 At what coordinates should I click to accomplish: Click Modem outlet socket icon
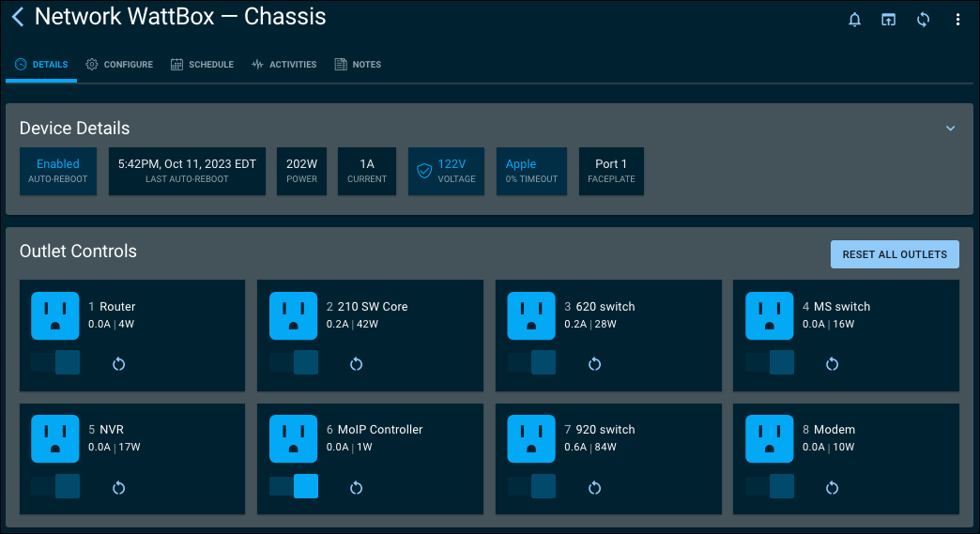click(770, 438)
